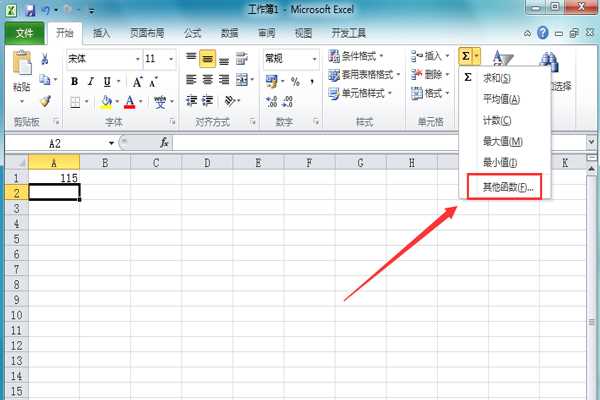Open the Name Box dropdown arrow
This screenshot has width=600, height=400.
coord(111,143)
